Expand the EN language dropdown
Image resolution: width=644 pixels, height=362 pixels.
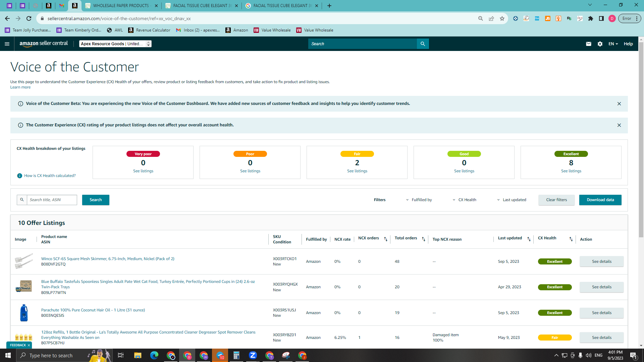(x=613, y=44)
